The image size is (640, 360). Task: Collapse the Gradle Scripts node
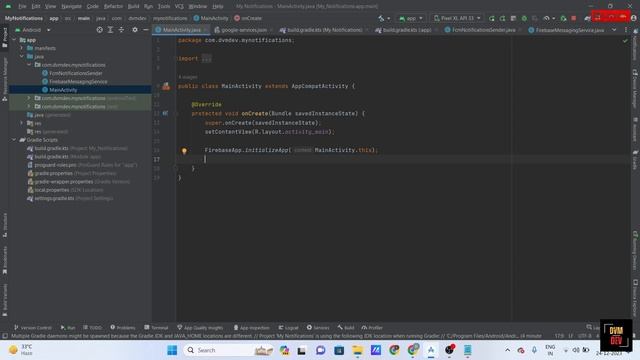click(14, 140)
